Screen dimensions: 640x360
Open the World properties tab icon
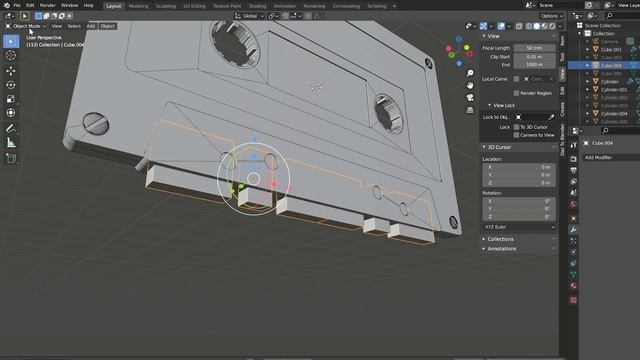coord(573,204)
